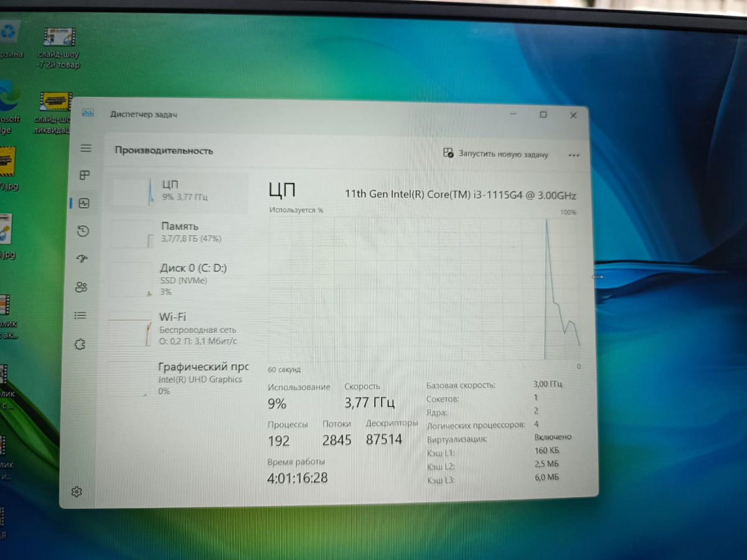The width and height of the screenshot is (747, 560).
Task: Click the Логических процессоров label
Action: pyautogui.click(x=476, y=426)
